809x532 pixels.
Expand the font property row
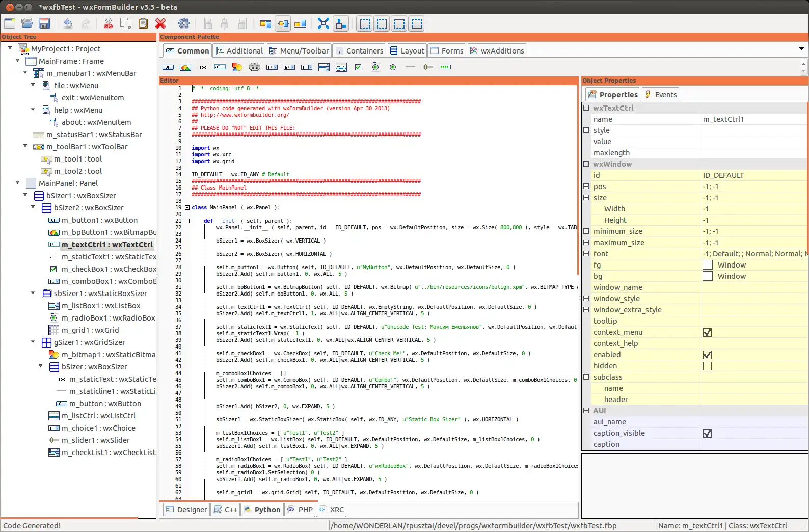[x=586, y=254]
